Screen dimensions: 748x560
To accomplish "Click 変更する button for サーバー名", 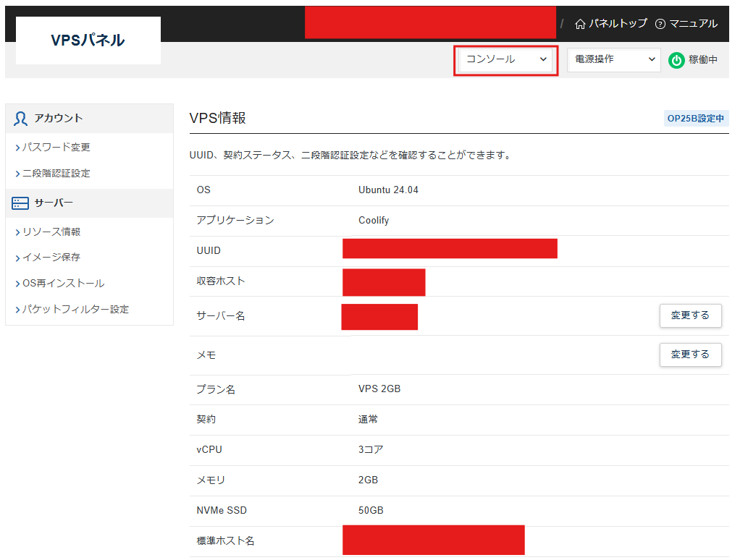I will tap(690, 315).
